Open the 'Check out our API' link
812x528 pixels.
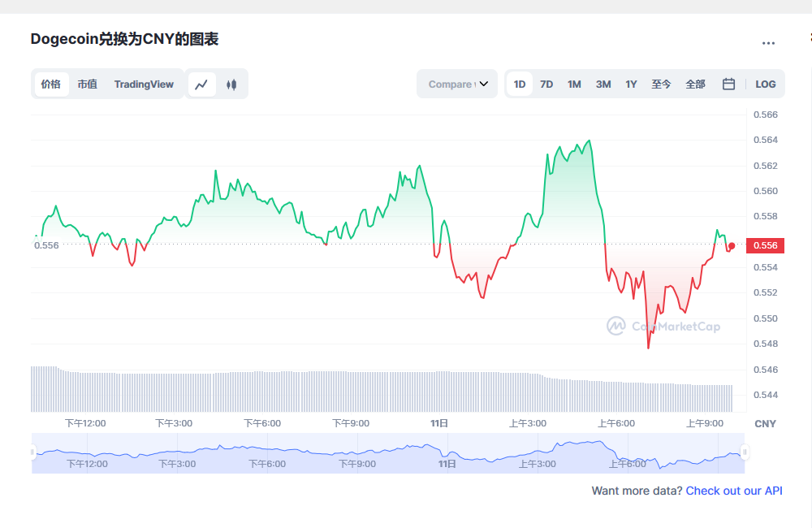pos(734,491)
